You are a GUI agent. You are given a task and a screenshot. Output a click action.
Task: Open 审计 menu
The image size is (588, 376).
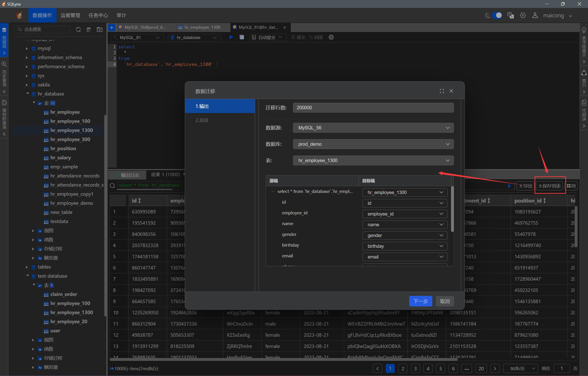tap(121, 15)
